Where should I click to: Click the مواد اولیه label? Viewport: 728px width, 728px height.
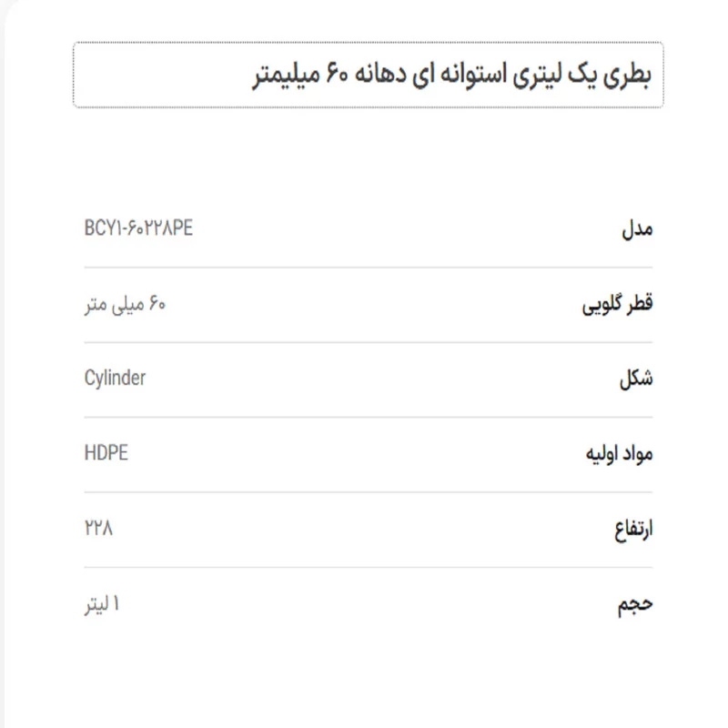pos(619,453)
